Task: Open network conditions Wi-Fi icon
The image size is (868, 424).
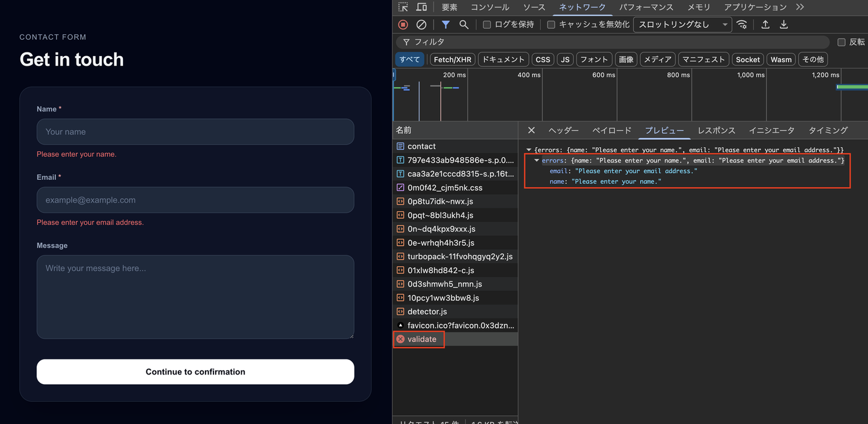Action: [742, 25]
